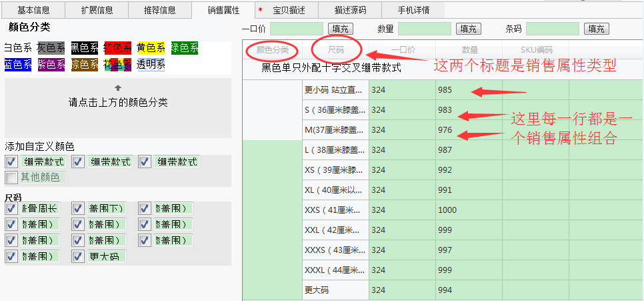Switch to the 扩展信息 tab
This screenshot has height=301, width=644.
[96, 10]
